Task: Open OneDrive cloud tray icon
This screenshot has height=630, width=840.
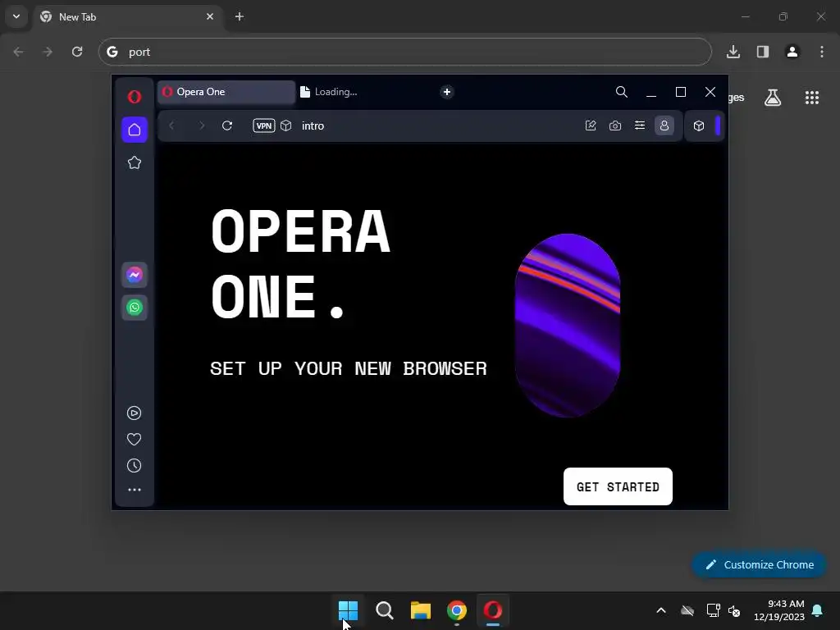Action: 687,610
